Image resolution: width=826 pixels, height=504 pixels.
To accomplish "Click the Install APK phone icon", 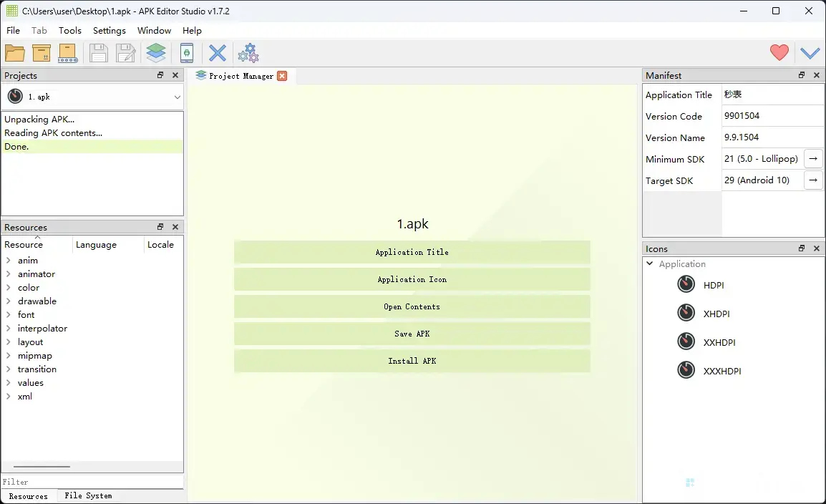I will [187, 53].
